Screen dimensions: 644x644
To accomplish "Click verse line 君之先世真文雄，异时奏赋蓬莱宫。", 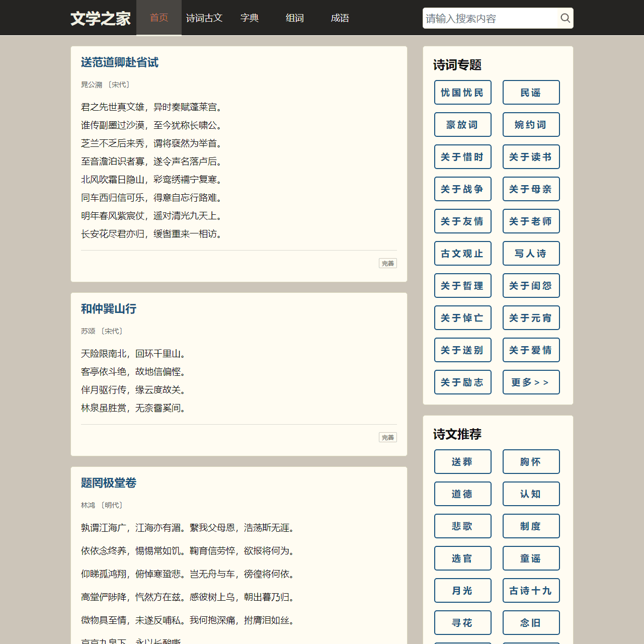I will [151, 107].
